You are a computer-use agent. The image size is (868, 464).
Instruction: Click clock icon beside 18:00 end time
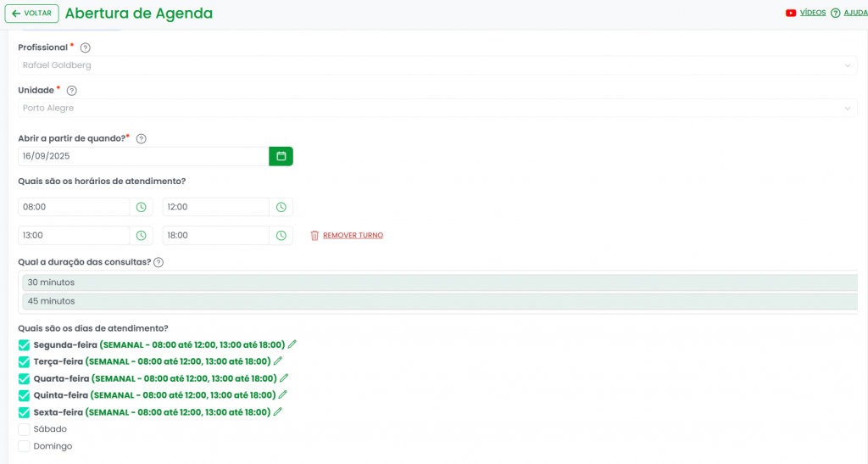[x=281, y=235]
